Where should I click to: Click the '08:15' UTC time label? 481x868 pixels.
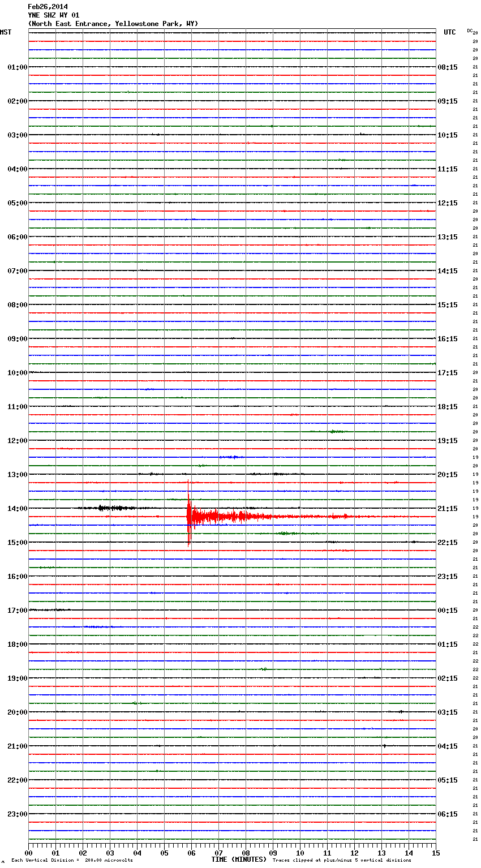(x=448, y=67)
